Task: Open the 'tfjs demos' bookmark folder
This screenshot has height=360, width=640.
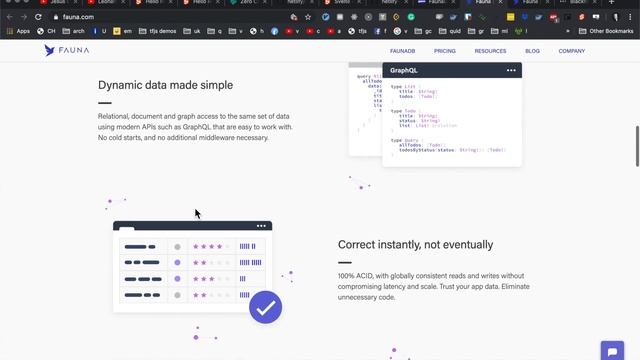Action: coord(158,31)
